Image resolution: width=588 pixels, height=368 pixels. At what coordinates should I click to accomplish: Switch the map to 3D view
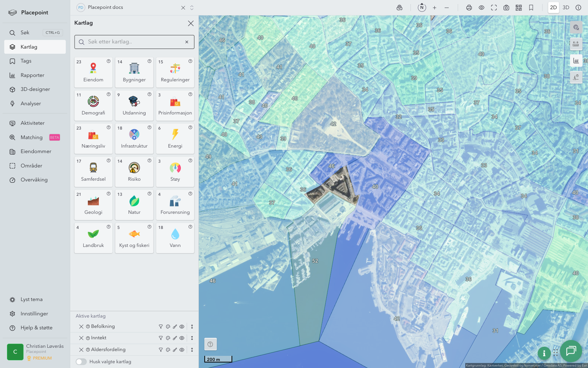click(x=566, y=8)
